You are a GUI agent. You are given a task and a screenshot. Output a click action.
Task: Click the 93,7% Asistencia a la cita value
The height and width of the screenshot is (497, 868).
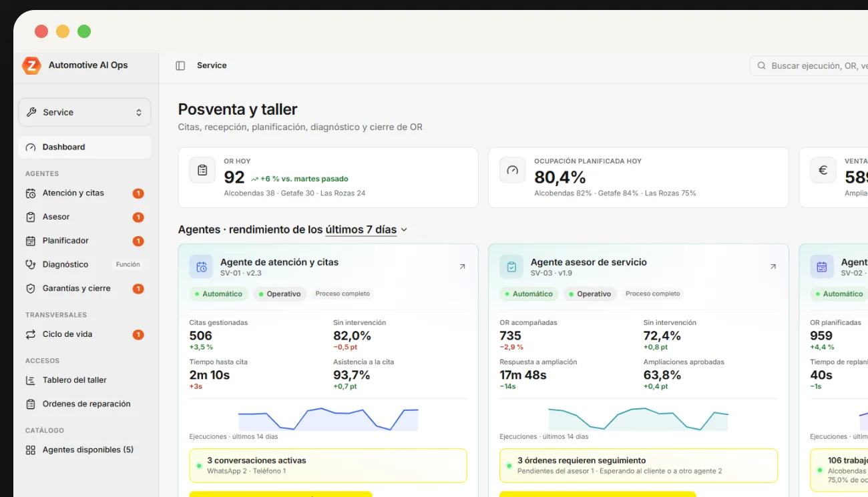point(352,375)
